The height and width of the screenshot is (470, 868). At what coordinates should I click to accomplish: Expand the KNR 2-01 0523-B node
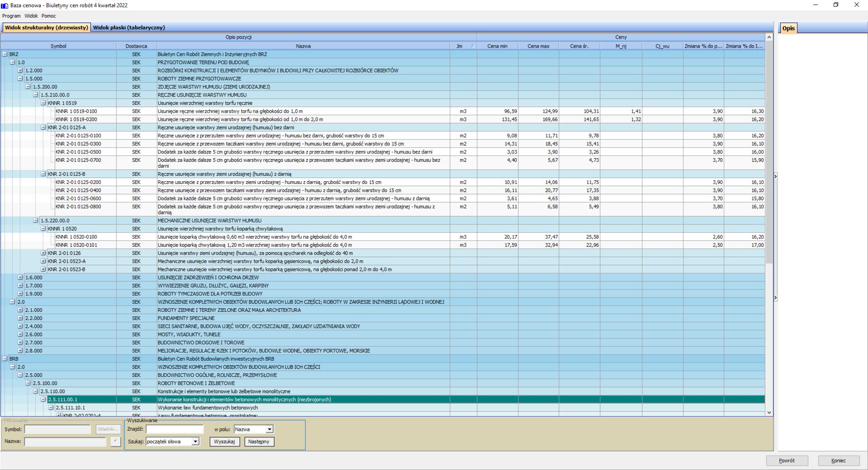point(43,269)
